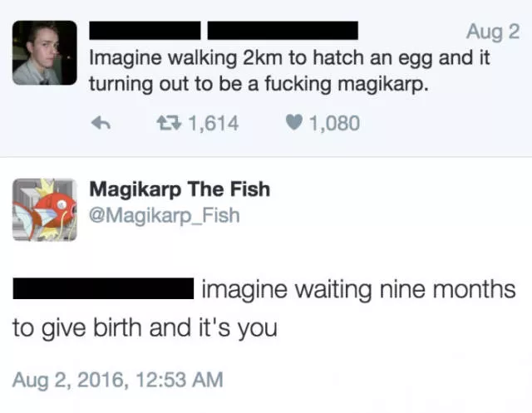Click the redacted username beside the display name
This screenshot has width=532, height=413.
tap(282, 32)
